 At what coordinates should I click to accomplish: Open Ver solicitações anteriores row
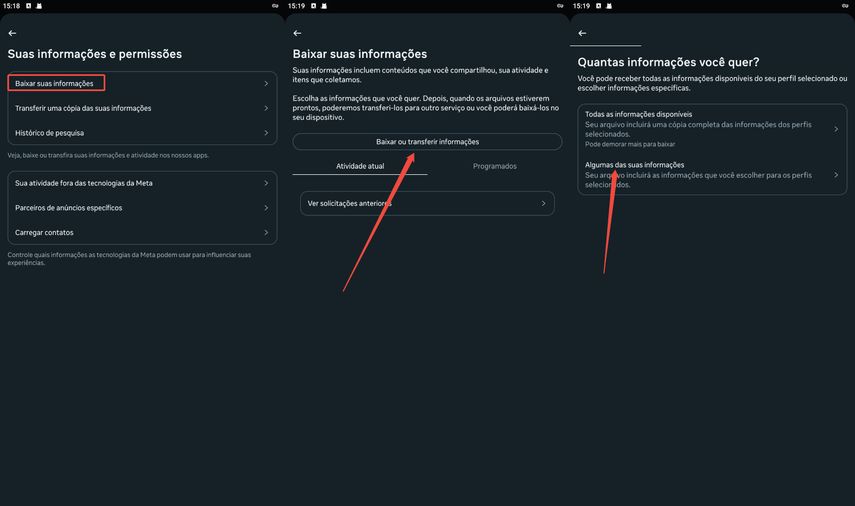(x=427, y=203)
